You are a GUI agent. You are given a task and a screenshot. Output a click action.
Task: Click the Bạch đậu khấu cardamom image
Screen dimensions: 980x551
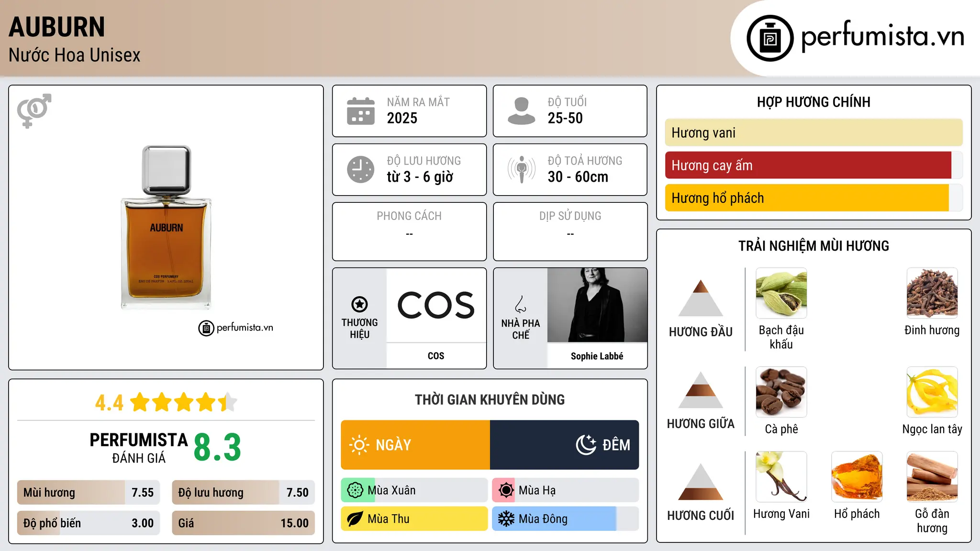(781, 293)
